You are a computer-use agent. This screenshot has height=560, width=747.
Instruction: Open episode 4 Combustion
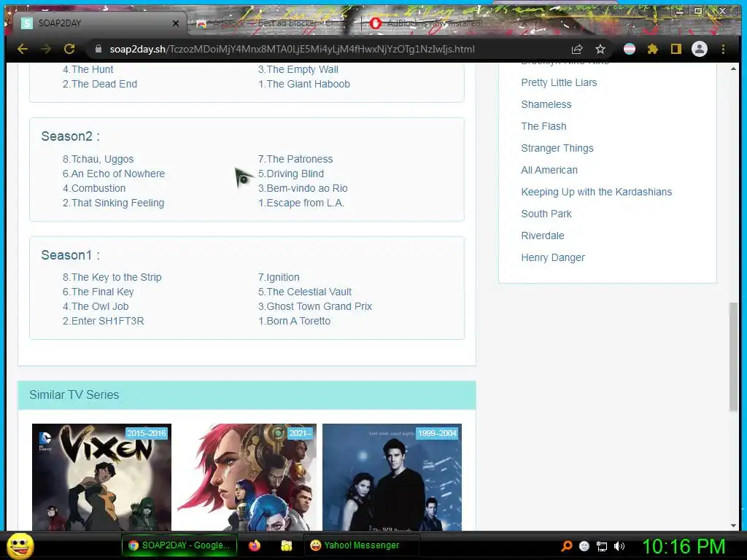(94, 189)
